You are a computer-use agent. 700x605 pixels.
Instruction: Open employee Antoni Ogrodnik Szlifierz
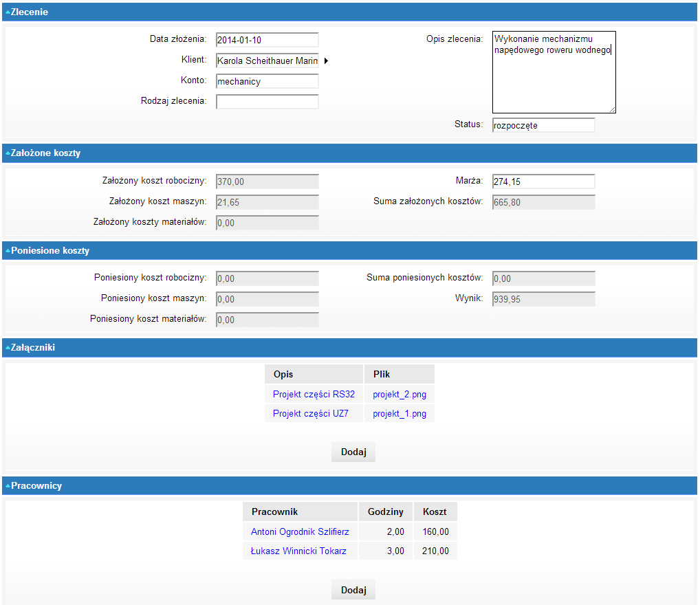point(300,531)
